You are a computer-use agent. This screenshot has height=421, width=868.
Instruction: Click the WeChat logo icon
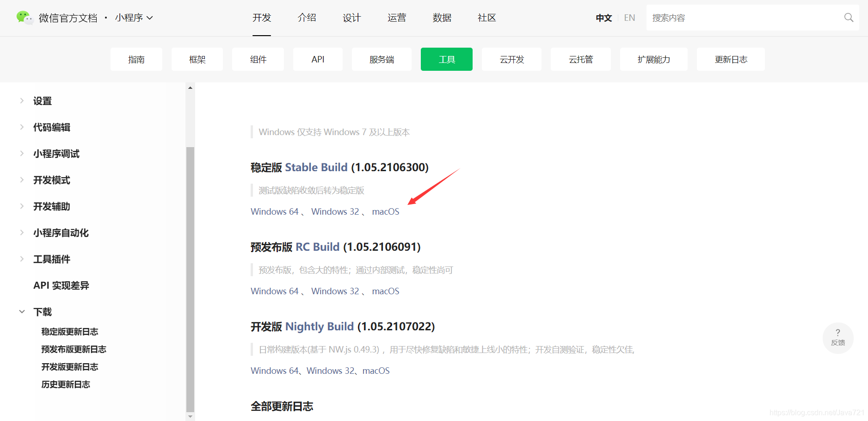[x=25, y=18]
